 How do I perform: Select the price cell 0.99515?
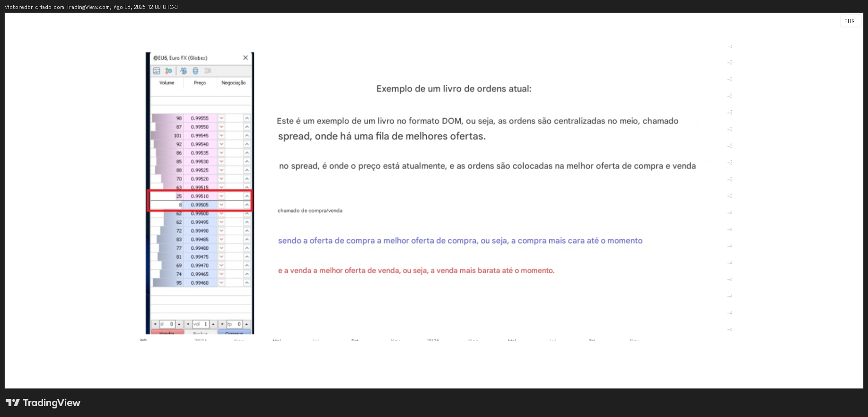(200, 187)
